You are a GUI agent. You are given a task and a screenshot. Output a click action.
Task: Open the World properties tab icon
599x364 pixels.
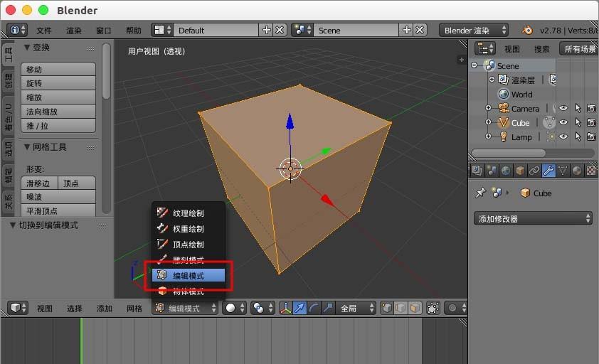coord(506,171)
